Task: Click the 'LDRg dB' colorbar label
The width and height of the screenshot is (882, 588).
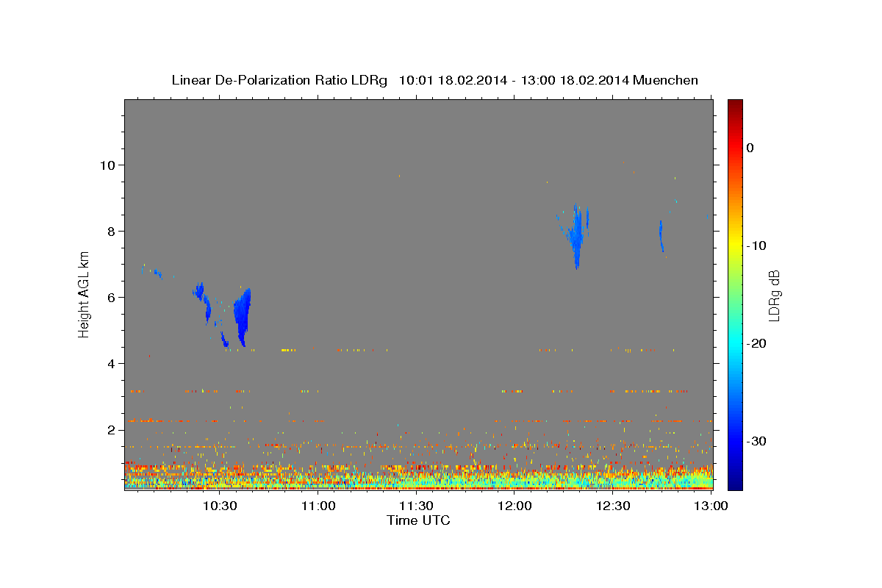Action: click(x=774, y=295)
